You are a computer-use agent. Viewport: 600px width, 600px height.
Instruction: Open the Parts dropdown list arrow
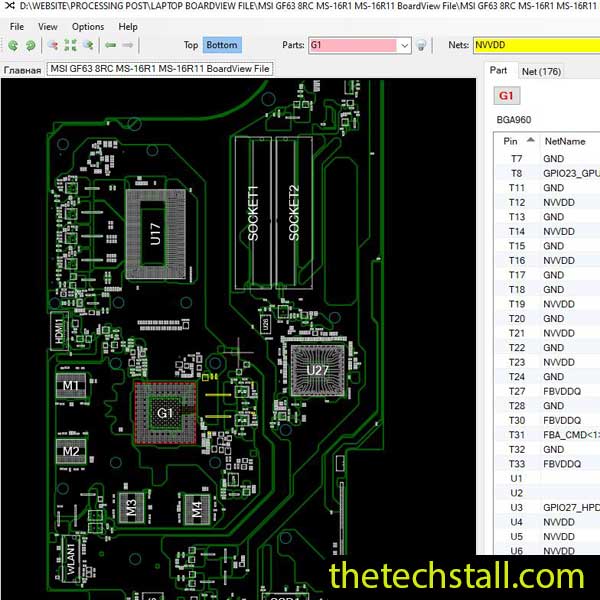(x=403, y=45)
